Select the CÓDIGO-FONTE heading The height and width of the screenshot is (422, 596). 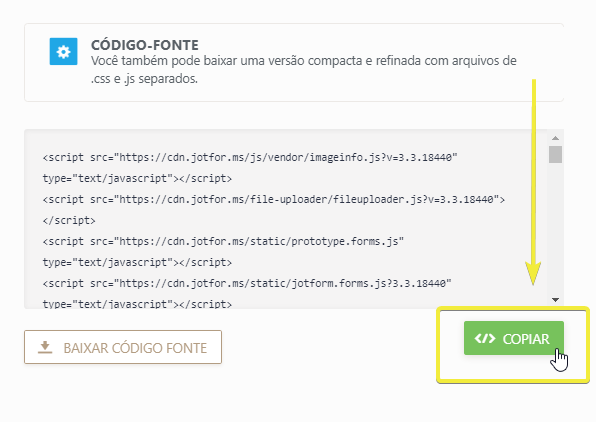145,45
